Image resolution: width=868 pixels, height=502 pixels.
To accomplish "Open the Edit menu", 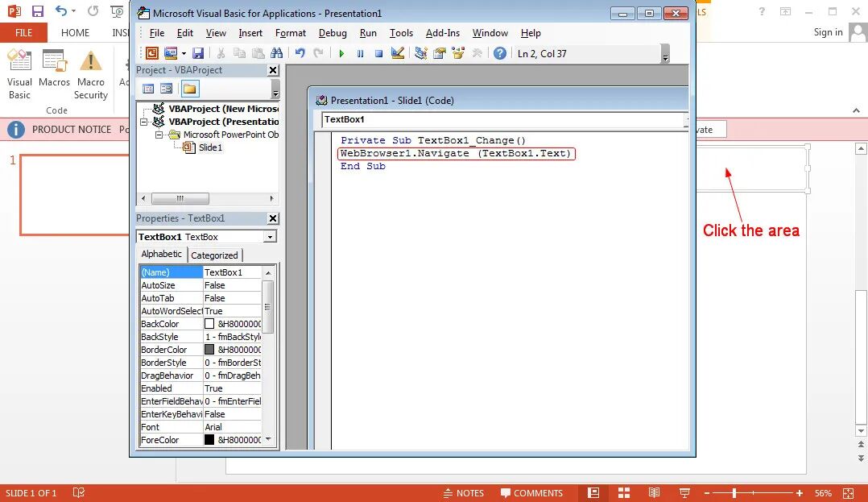I will [x=185, y=33].
